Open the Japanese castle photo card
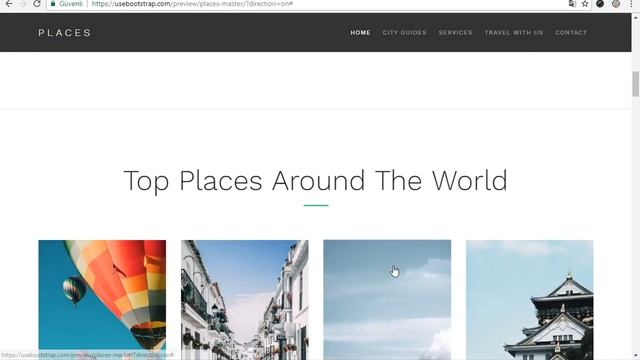The height and width of the screenshot is (360, 640). click(530, 300)
